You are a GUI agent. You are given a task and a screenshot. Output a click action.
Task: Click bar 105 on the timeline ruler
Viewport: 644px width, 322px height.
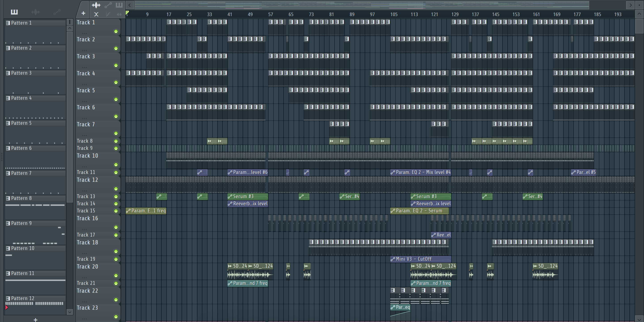(x=394, y=14)
